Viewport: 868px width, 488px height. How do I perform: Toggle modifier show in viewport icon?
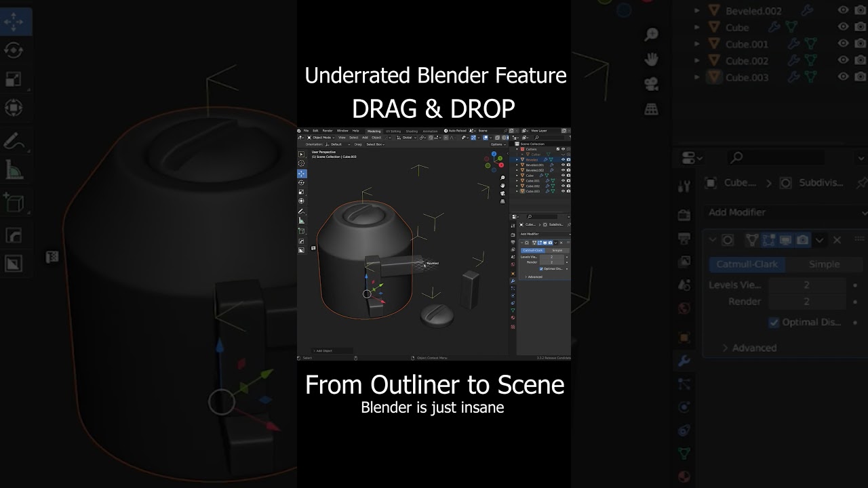pos(545,243)
